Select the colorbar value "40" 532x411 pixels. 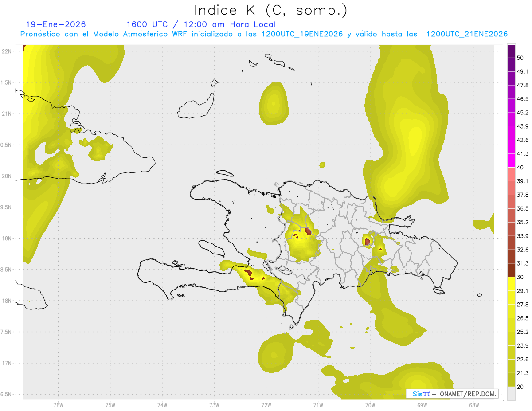point(520,168)
